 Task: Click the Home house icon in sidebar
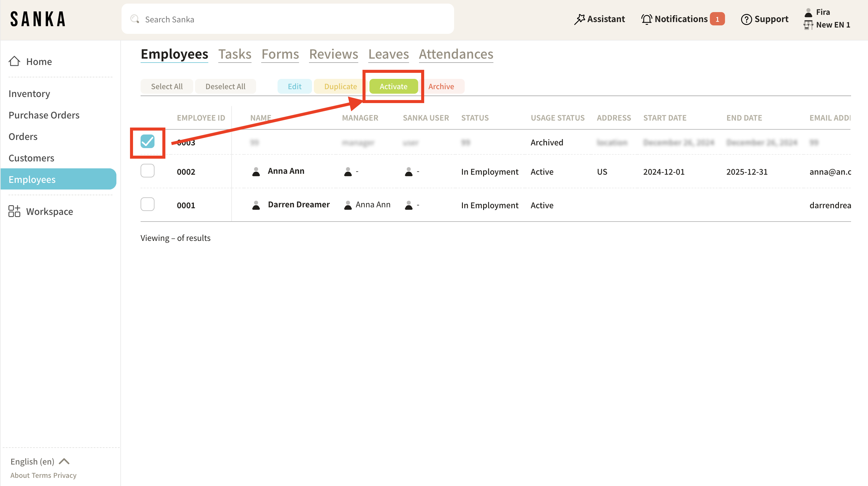[14, 61]
